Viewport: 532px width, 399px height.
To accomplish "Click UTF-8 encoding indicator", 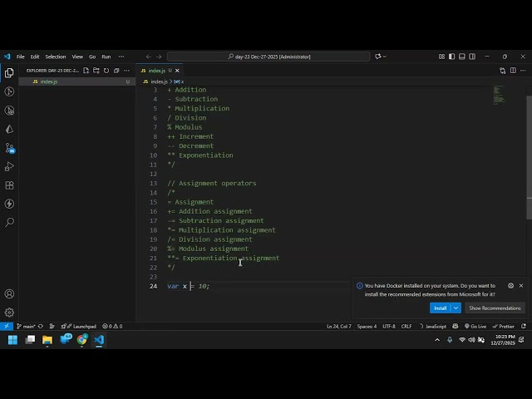I will 389,327.
